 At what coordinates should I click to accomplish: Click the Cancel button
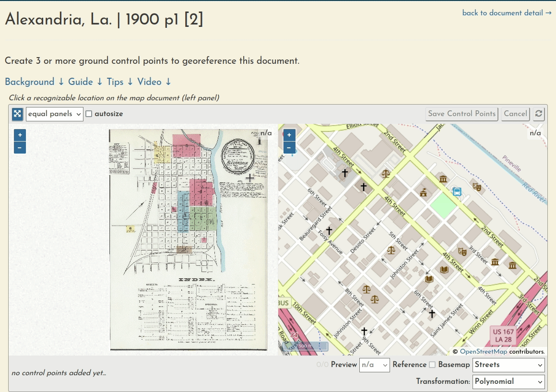(515, 114)
